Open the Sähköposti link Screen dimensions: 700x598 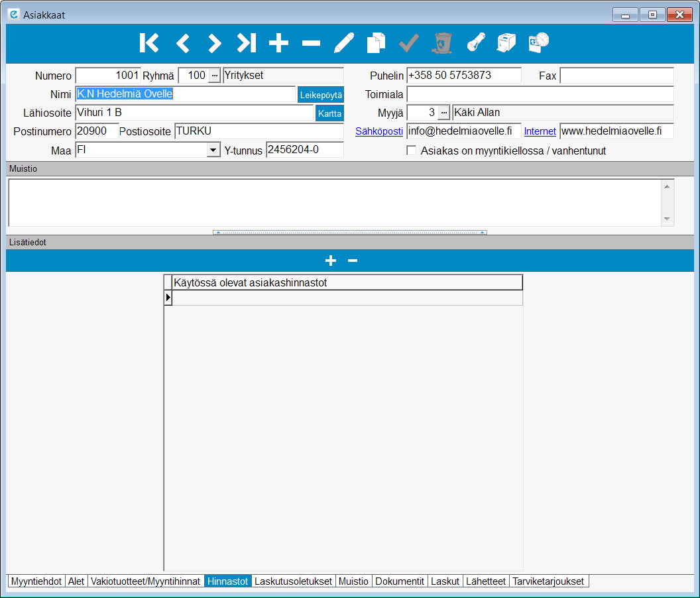379,131
